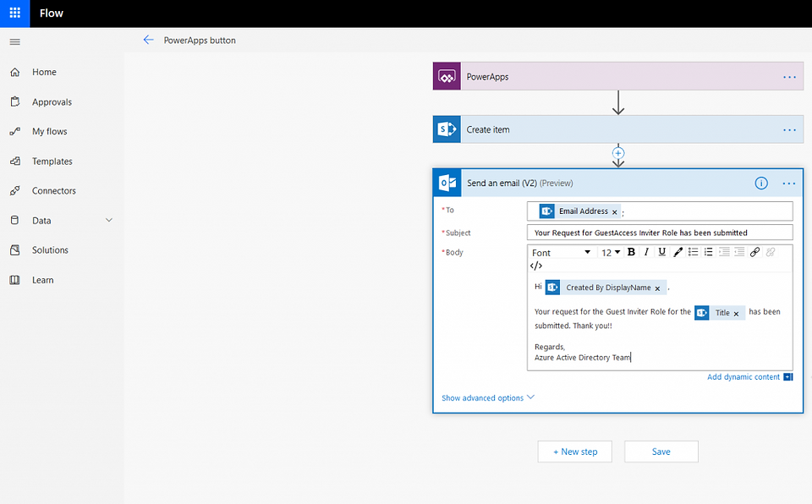The height and width of the screenshot is (504, 812).
Task: Open the app launcher waffle icon
Action: click(14, 13)
